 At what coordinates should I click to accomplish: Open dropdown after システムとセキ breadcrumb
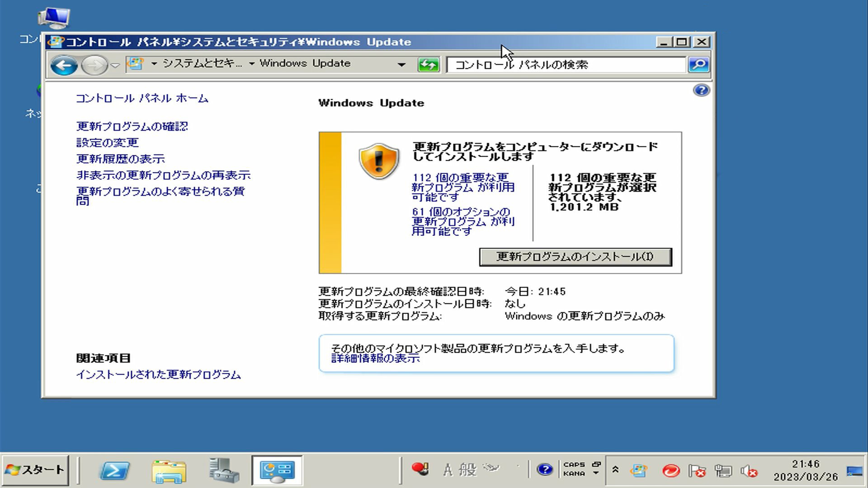252,64
